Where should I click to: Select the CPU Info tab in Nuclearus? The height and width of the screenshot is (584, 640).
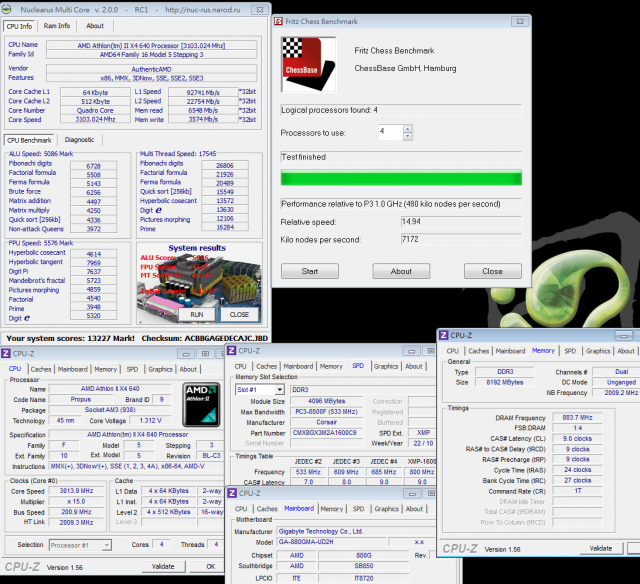pyautogui.click(x=19, y=26)
